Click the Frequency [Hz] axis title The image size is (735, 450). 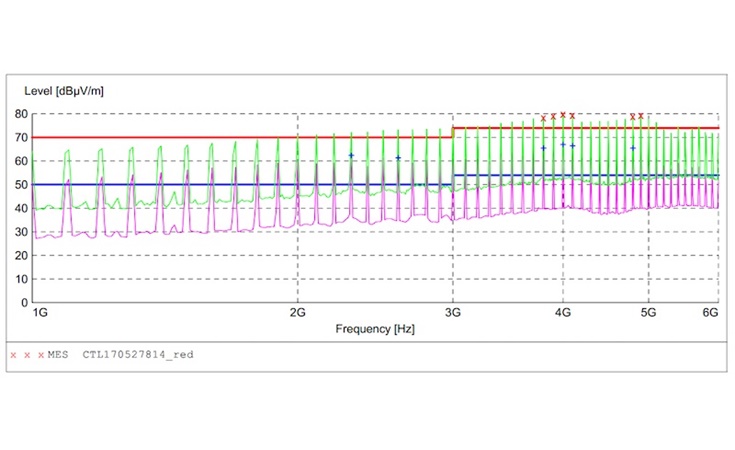[375, 328]
